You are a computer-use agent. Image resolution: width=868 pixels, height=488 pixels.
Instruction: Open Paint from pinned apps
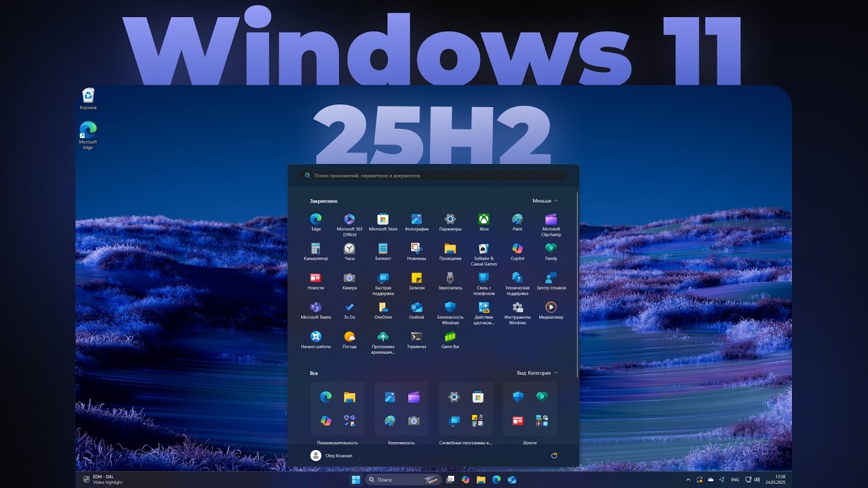point(517,222)
